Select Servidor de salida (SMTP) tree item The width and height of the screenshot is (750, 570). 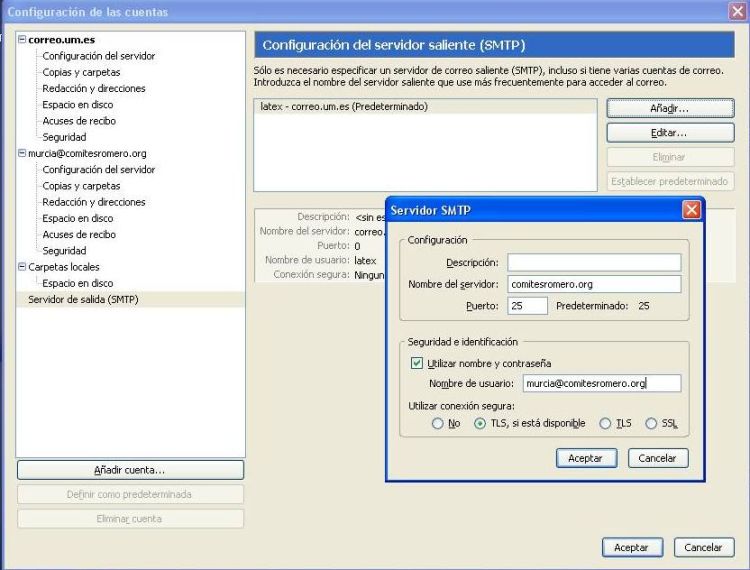point(83,300)
